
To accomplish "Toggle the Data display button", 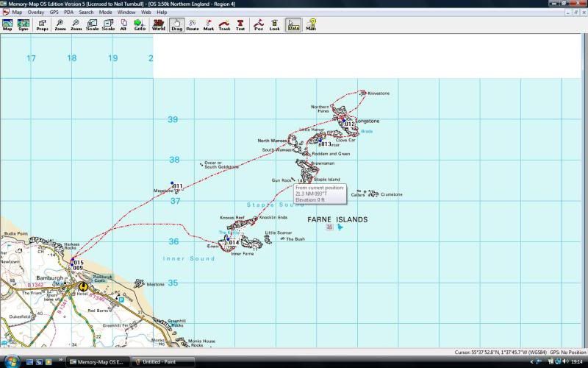I will coord(293,24).
